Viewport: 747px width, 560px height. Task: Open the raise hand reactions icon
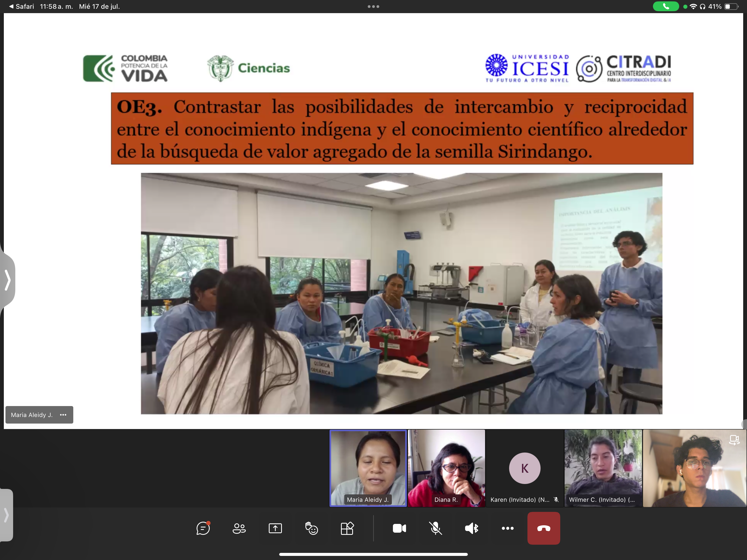311,528
